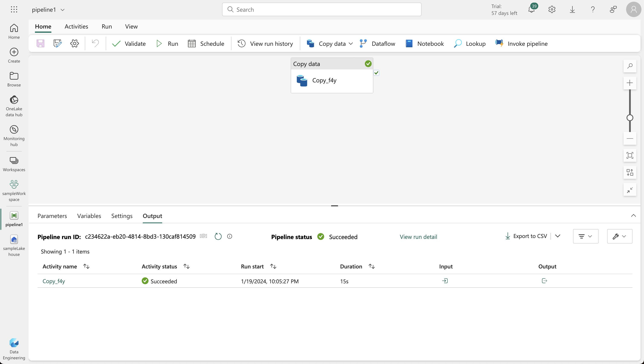Click the Download icon in header
This screenshot has height=364, width=644.
[x=572, y=10]
